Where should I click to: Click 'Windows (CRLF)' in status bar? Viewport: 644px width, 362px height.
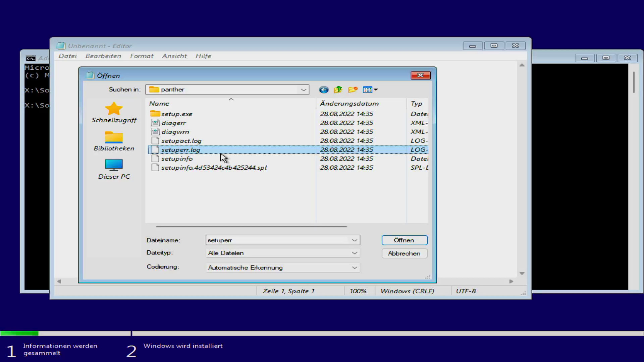(x=407, y=291)
